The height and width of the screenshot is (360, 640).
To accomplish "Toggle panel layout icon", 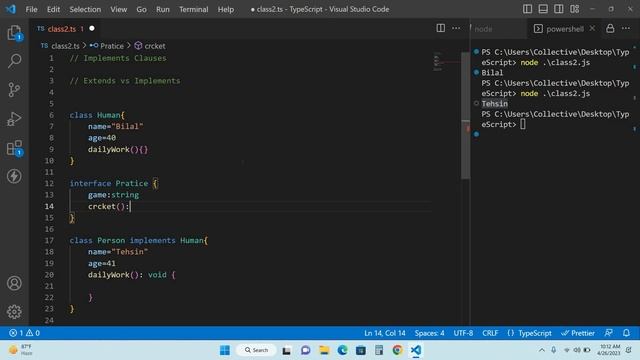I will click(543, 9).
